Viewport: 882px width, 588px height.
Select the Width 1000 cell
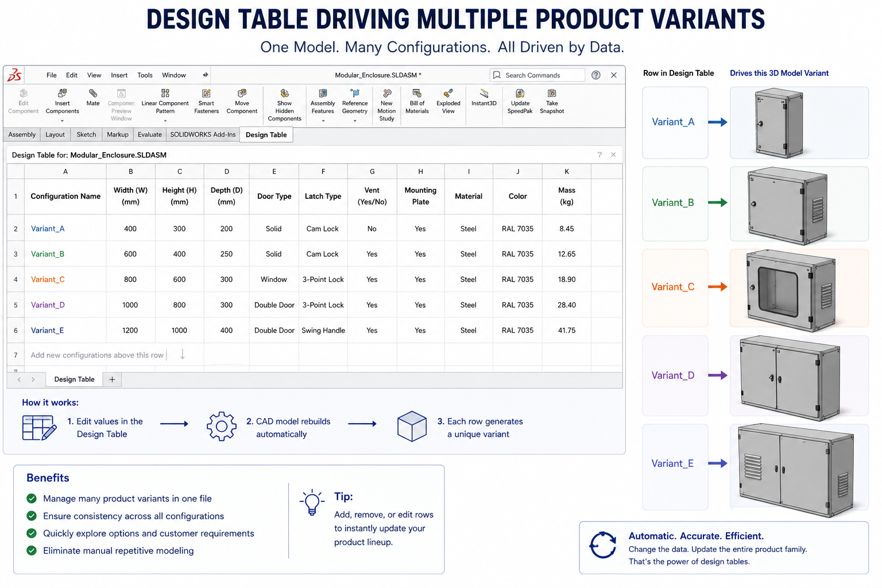pos(130,305)
